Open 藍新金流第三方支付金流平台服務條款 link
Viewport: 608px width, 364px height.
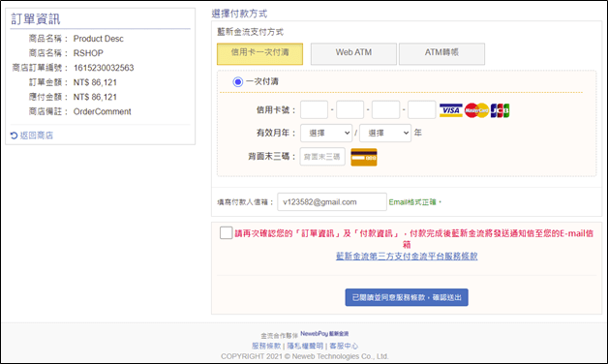tap(407, 257)
